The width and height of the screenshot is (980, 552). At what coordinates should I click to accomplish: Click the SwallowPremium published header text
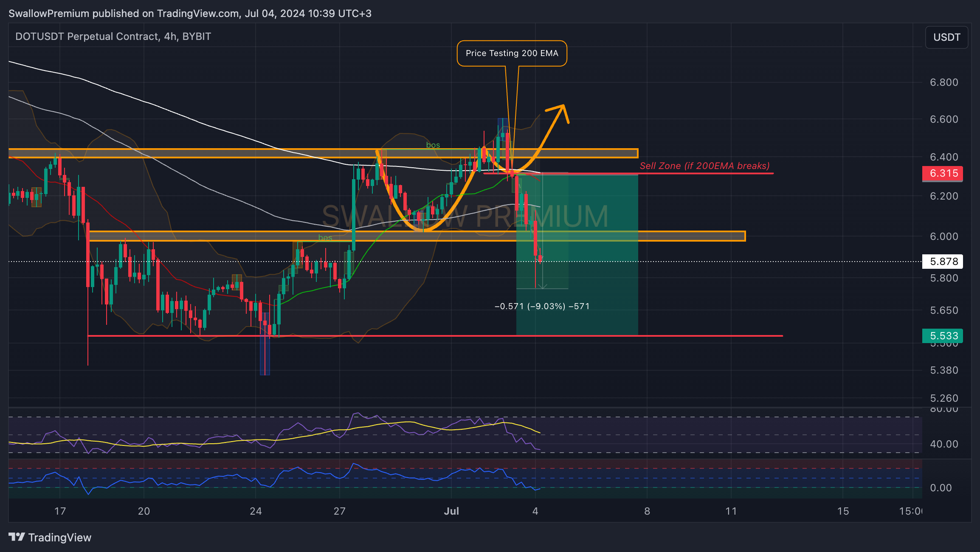(x=190, y=14)
